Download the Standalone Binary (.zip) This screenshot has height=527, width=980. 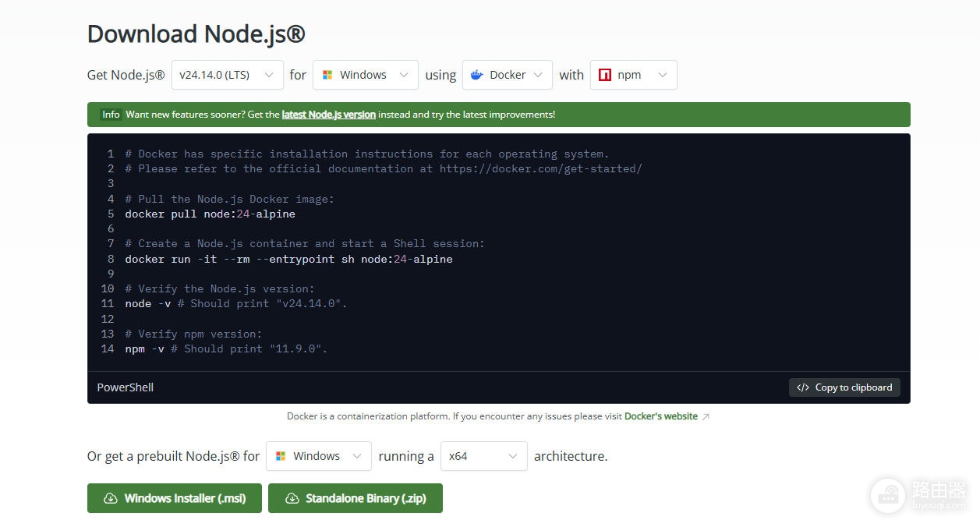[355, 498]
